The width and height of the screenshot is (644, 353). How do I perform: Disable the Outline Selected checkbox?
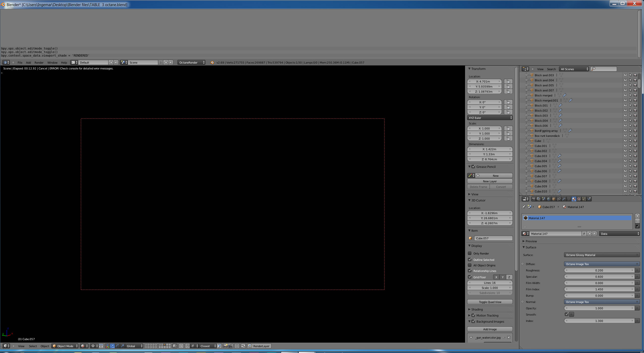pos(470,260)
